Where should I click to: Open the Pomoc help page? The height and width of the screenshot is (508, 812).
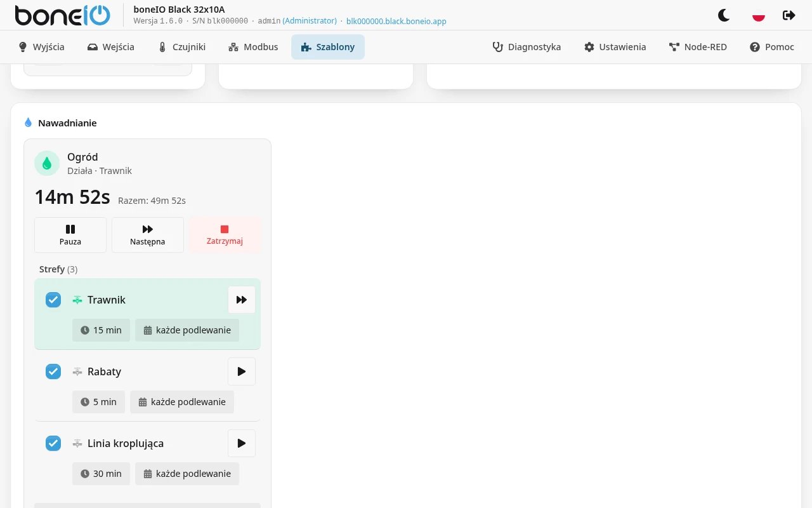772,47
